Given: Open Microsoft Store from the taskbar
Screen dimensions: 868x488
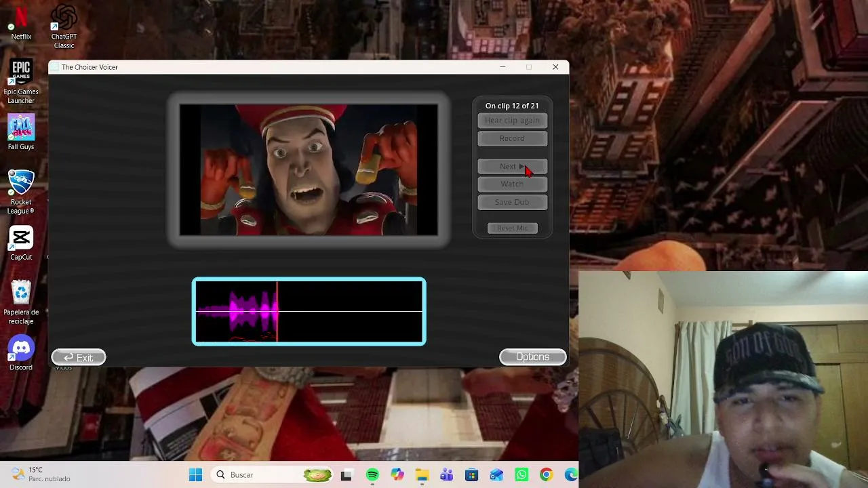Looking at the screenshot, I should [x=471, y=475].
